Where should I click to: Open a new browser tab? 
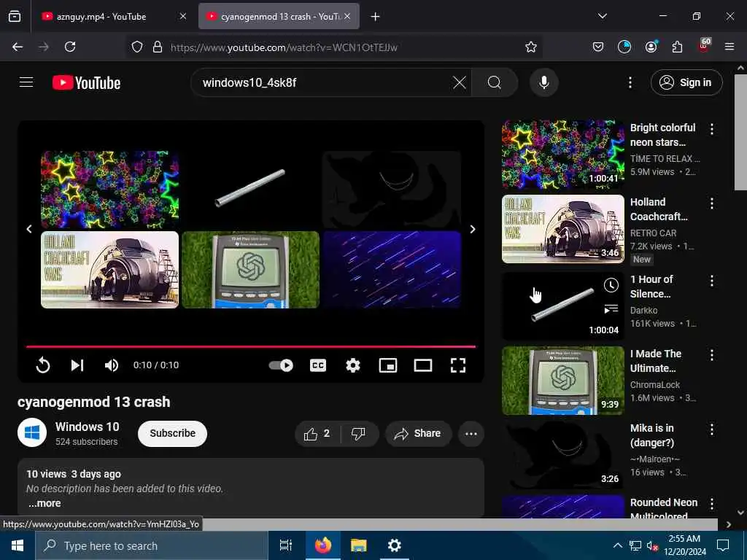[376, 17]
